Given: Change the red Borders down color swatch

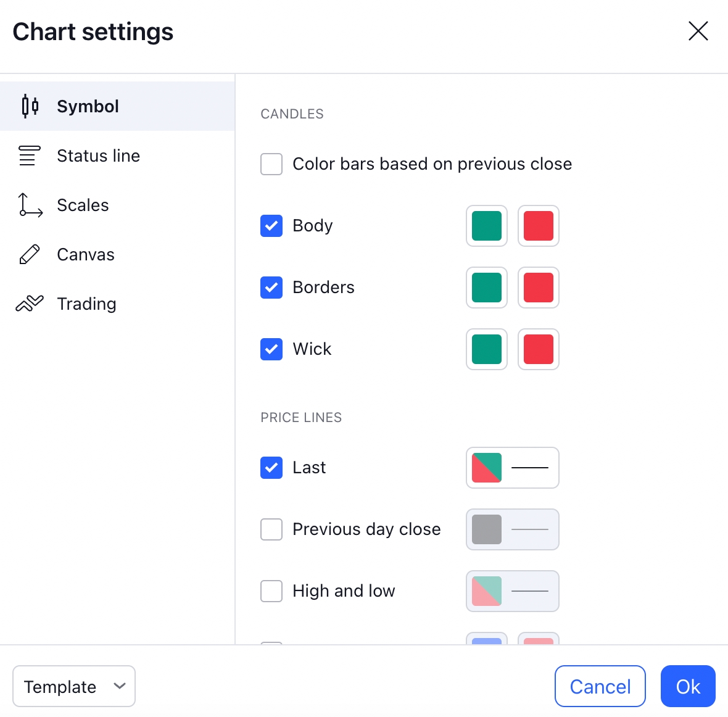Looking at the screenshot, I should click(x=539, y=288).
